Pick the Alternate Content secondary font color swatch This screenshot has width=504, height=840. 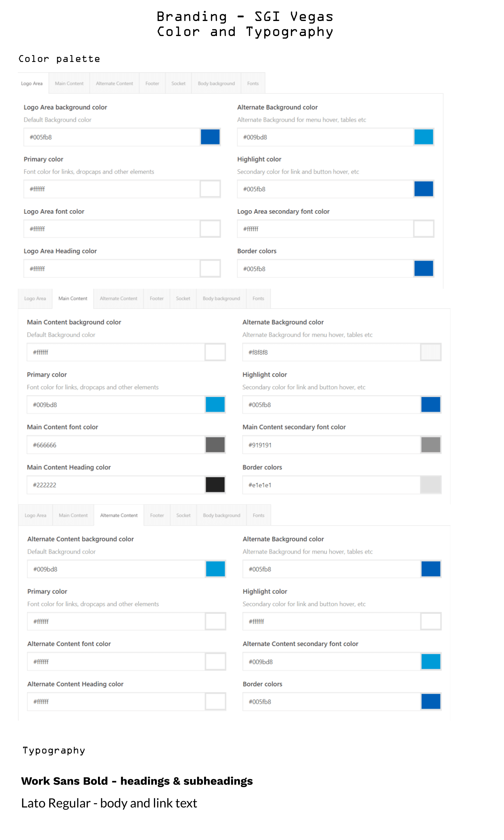[430, 661]
